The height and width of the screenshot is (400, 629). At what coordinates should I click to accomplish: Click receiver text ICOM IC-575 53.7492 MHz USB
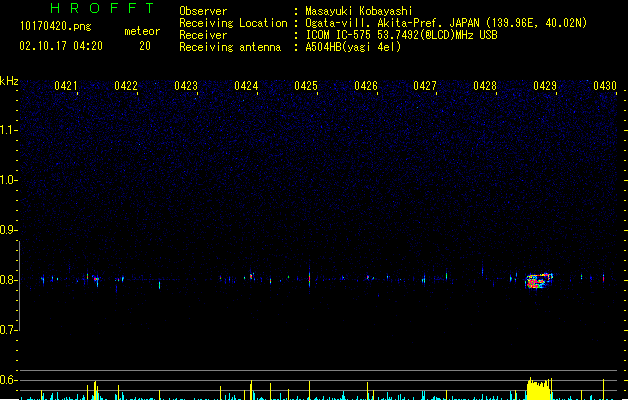tap(402, 35)
